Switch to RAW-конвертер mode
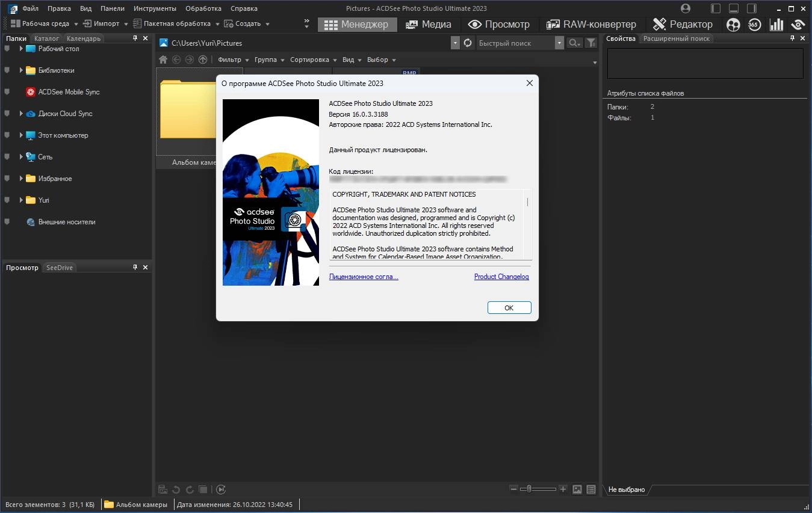Image resolution: width=812 pixels, height=513 pixels. (591, 24)
